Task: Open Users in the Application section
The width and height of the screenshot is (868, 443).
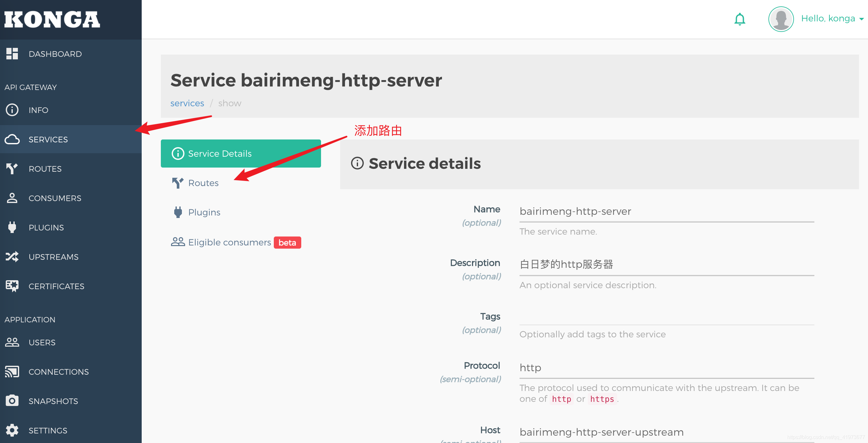Action: pyautogui.click(x=42, y=342)
